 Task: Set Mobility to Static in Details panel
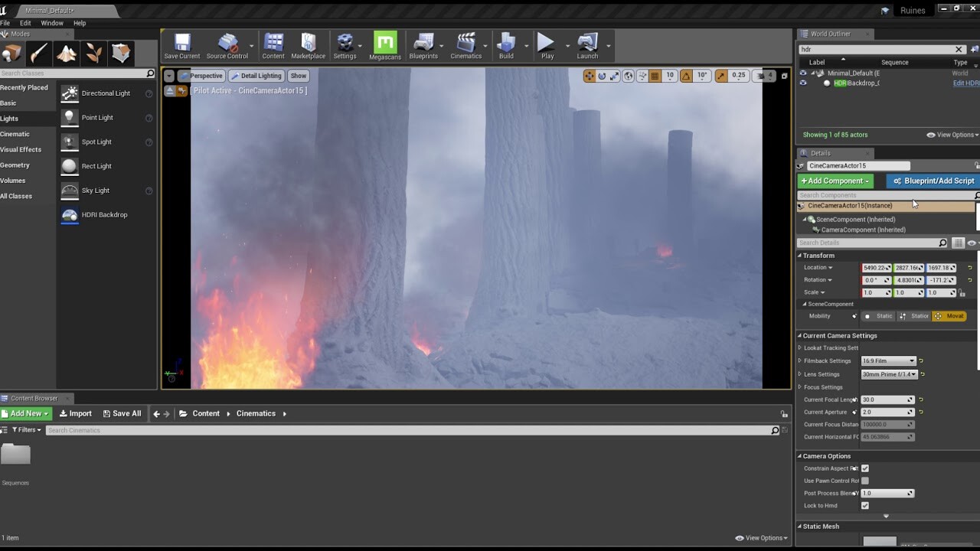[879, 315]
